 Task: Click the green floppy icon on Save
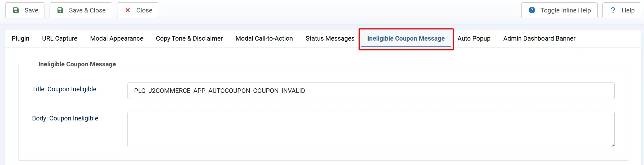[x=16, y=10]
